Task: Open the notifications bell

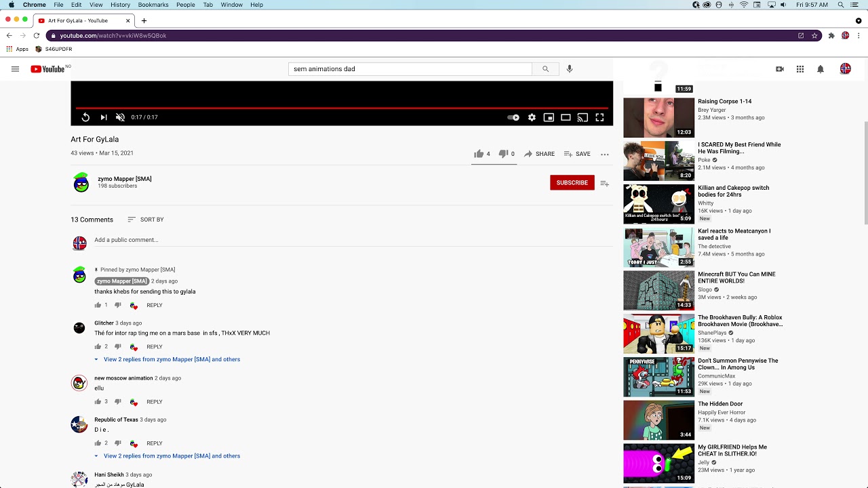Action: point(821,69)
